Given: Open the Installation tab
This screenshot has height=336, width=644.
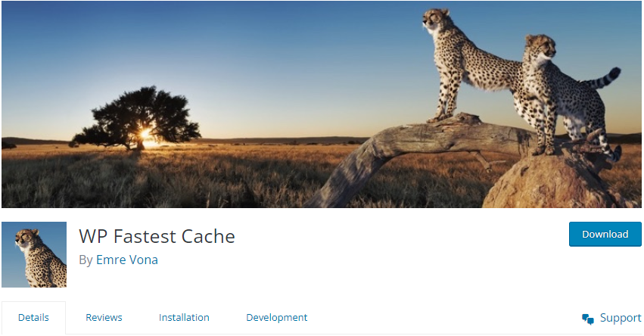Looking at the screenshot, I should [184, 318].
